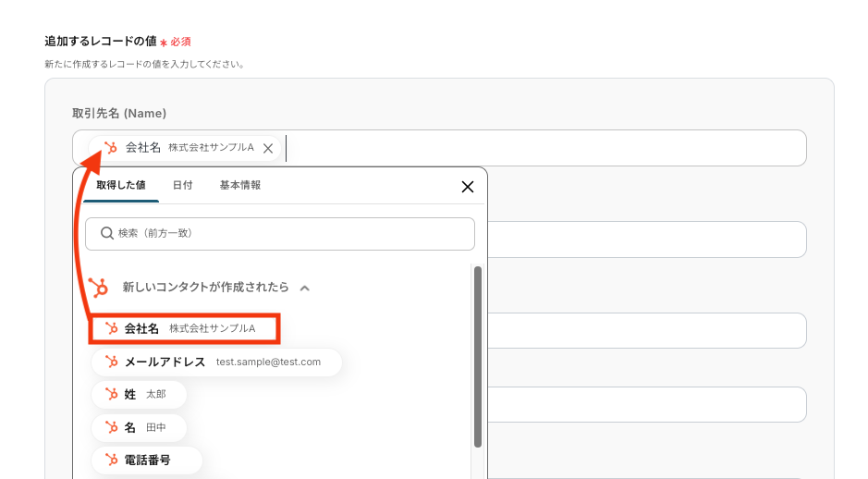Click the HubSpot icon in 電話番号 chip
The width and height of the screenshot is (868, 479).
point(112,461)
